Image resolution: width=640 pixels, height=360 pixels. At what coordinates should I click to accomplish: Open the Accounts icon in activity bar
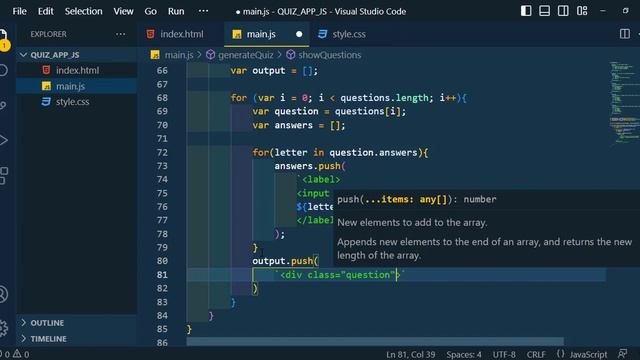[x=3, y=294]
